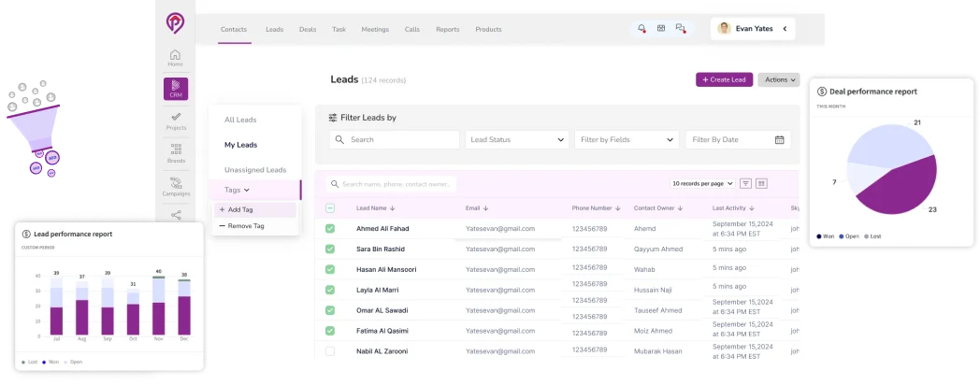The width and height of the screenshot is (980, 385).
Task: Choose Add Tag option
Action: pos(255,210)
